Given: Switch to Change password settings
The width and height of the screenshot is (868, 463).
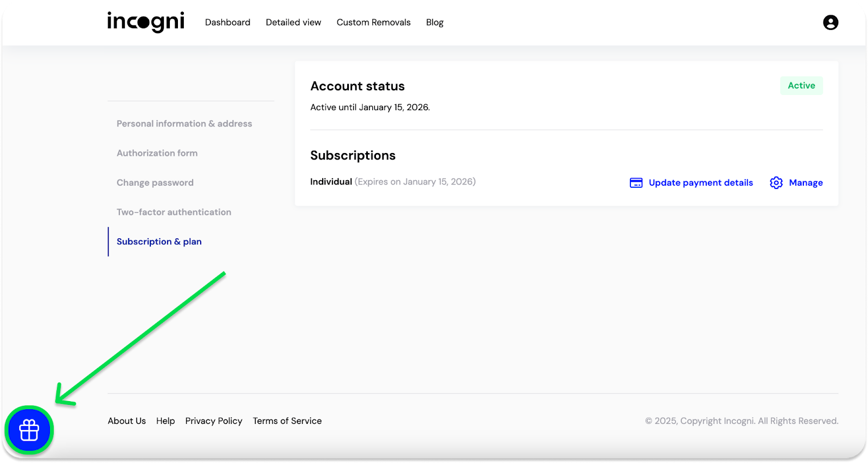Looking at the screenshot, I should [155, 183].
